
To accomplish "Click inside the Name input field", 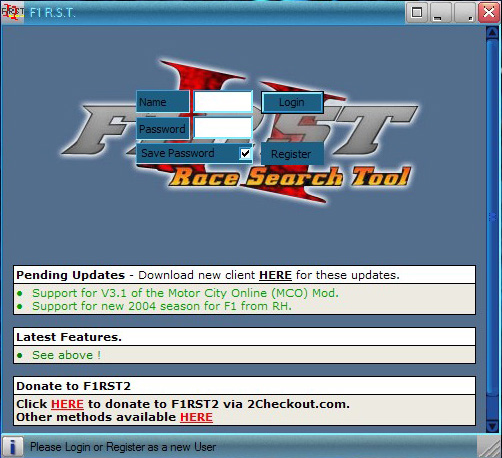I will tap(223, 102).
